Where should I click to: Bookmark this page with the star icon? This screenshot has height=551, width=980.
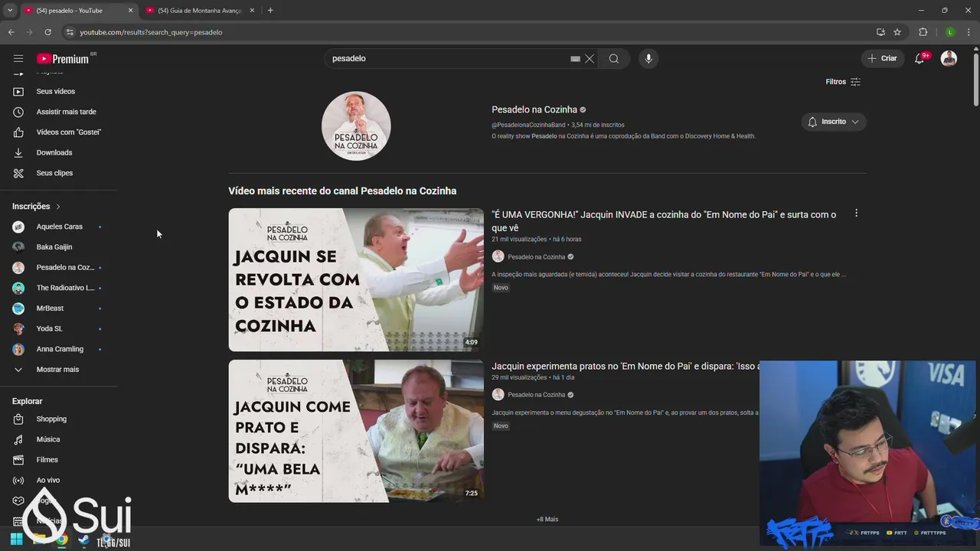(897, 32)
